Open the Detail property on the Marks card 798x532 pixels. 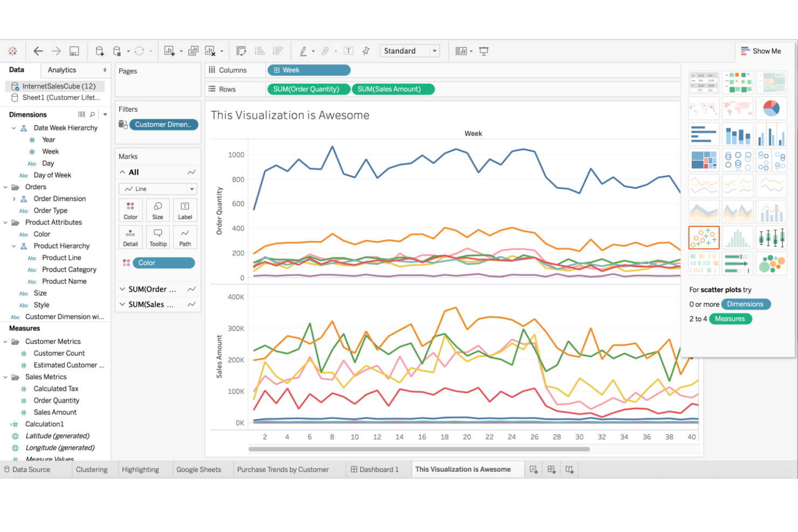130,237
